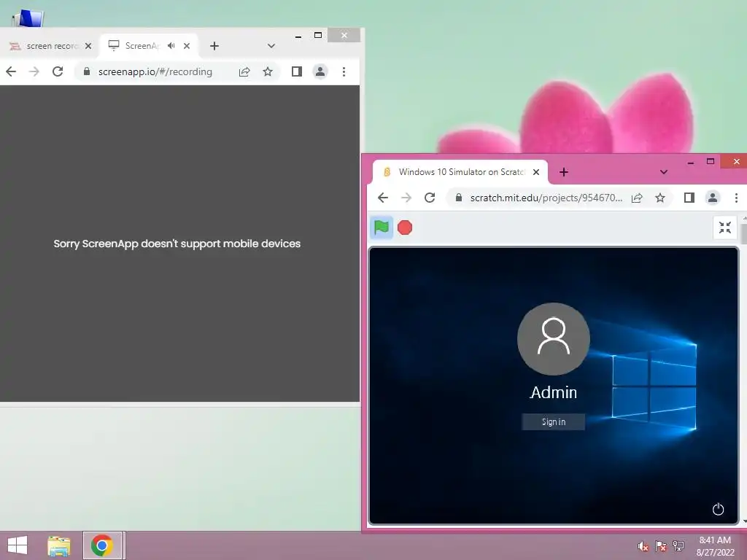Open the desktop icon at top left
The width and height of the screenshot is (747, 560).
28,18
